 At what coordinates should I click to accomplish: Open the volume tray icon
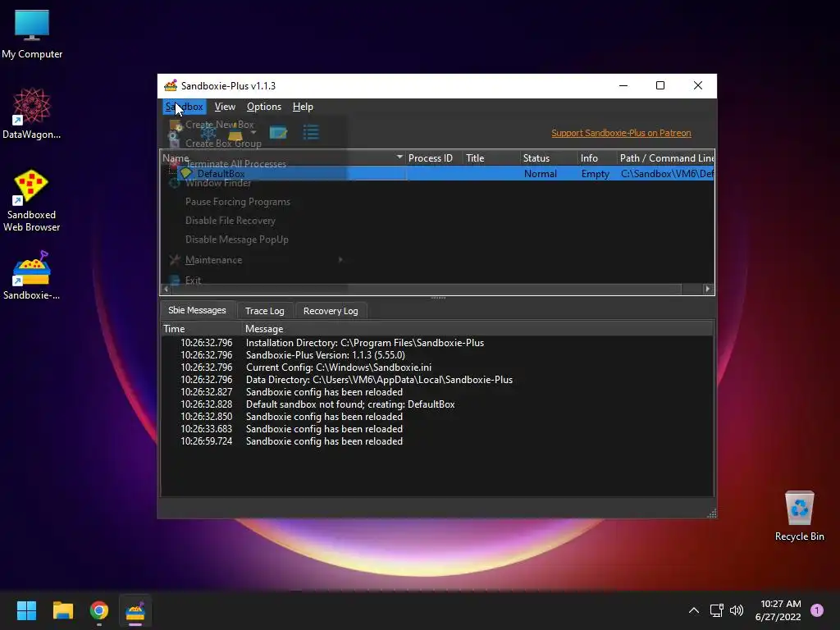tap(737, 610)
